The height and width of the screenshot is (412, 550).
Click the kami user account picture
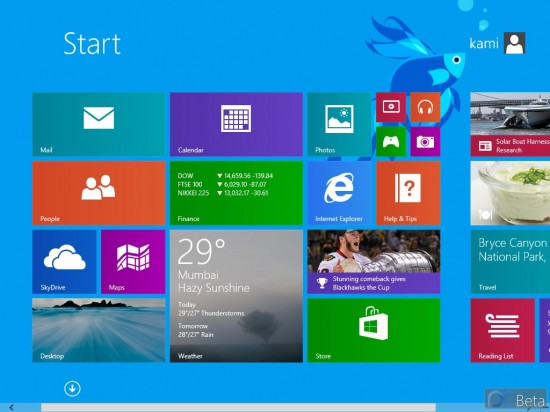coord(515,43)
